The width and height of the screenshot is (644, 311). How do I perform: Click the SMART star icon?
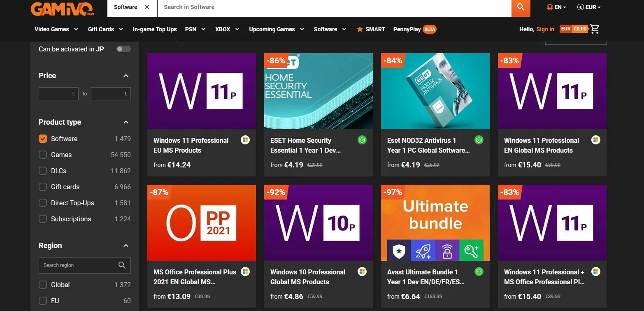click(360, 29)
